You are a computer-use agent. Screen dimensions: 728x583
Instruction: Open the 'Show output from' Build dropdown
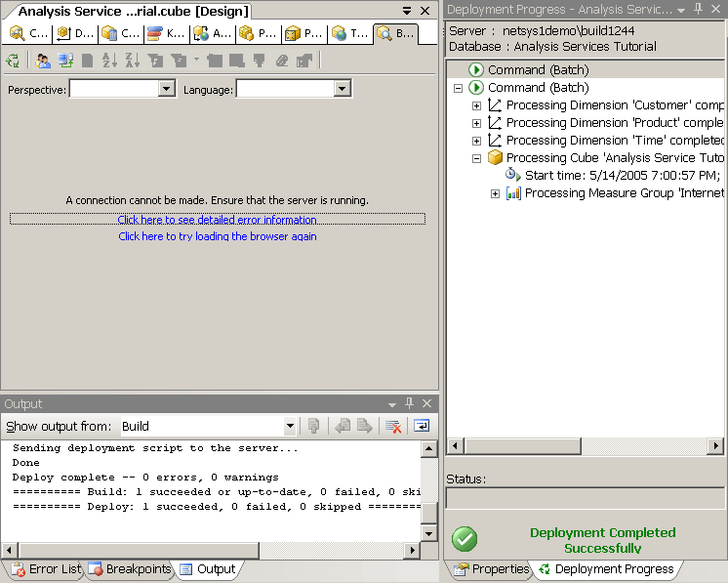click(x=290, y=426)
